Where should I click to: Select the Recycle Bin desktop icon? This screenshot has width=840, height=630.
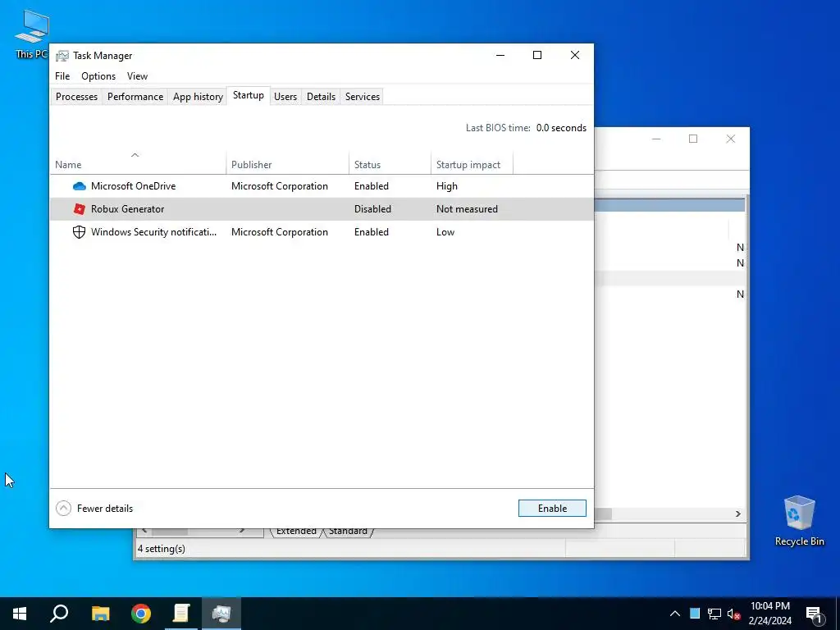click(x=799, y=521)
